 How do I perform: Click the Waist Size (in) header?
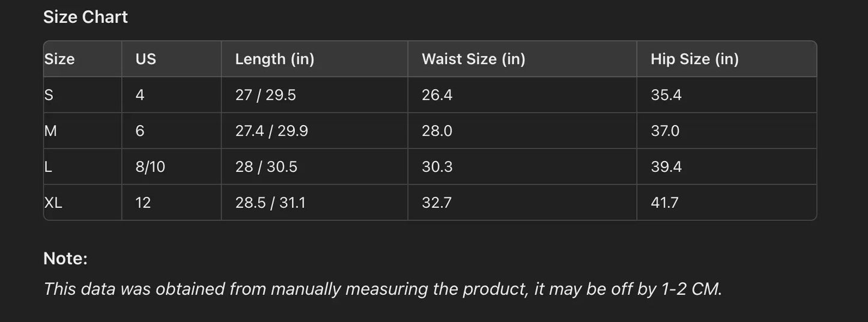point(473,59)
